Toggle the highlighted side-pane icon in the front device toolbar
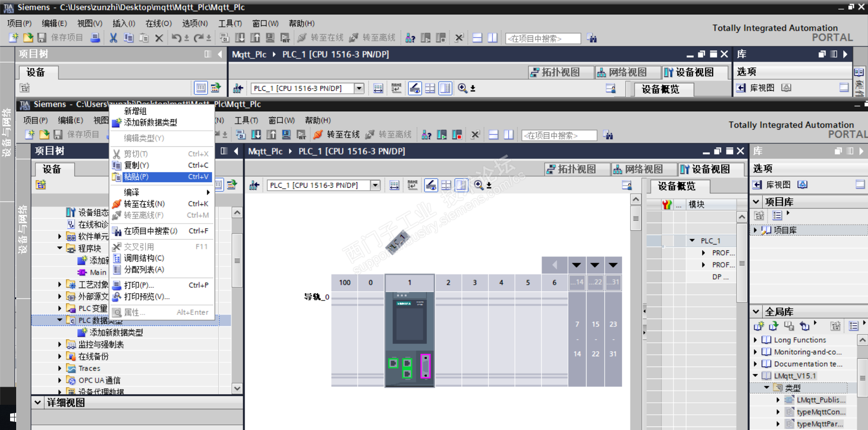Screen dimensions: 868x430 pos(461,185)
